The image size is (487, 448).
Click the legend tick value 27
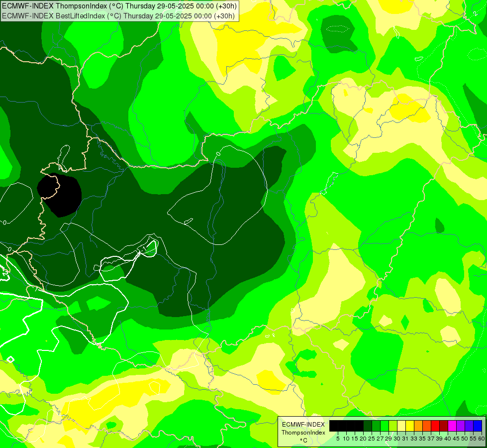click(x=380, y=439)
